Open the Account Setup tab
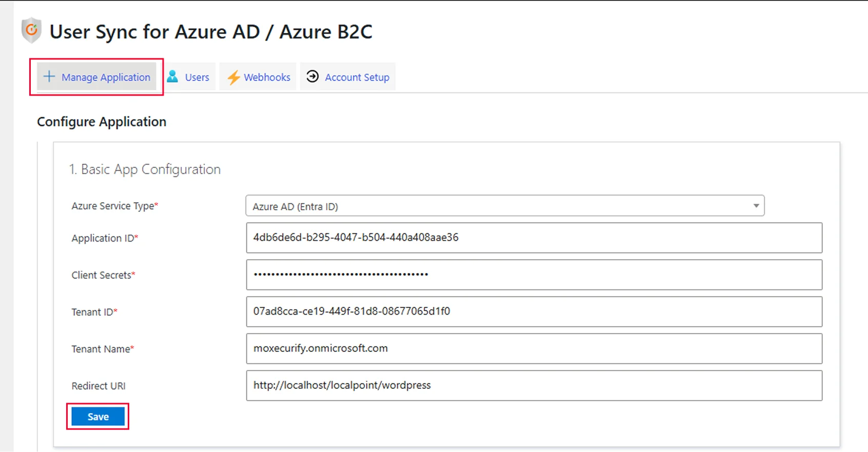Screen dimensions: 868x452 [x=348, y=77]
